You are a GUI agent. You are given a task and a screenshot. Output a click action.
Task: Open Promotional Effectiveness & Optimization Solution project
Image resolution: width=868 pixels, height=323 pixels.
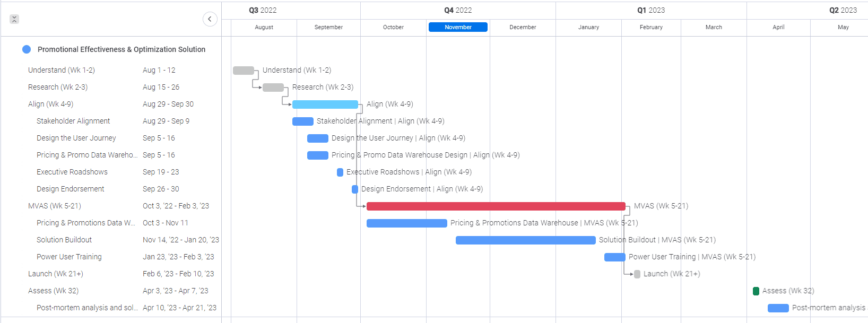click(x=121, y=49)
